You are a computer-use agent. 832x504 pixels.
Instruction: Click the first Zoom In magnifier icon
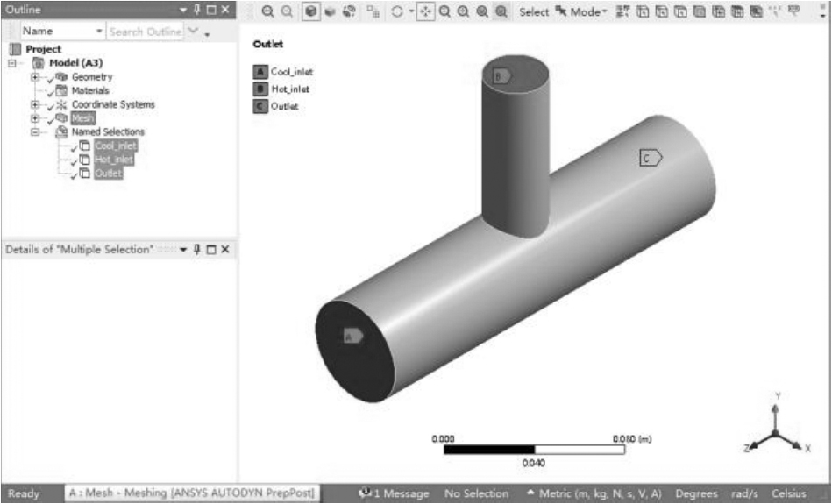click(x=268, y=12)
